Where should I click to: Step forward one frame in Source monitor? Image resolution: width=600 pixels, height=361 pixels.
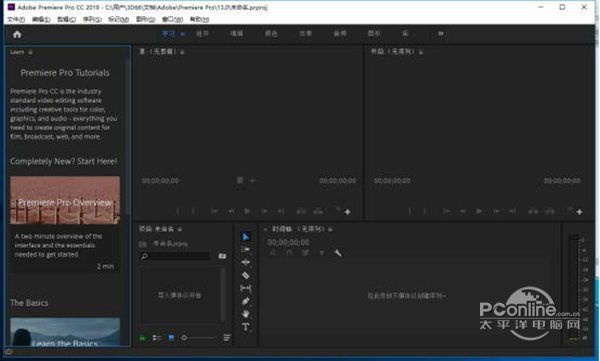[264, 211]
